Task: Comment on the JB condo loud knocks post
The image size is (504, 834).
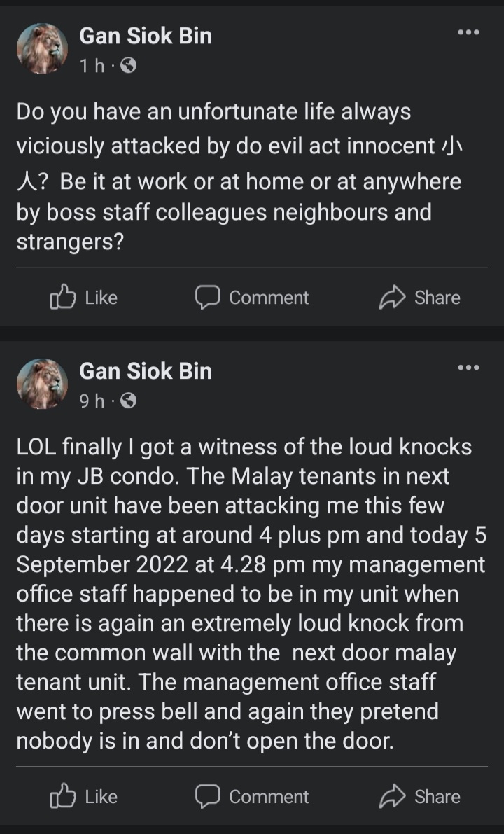Action: (x=252, y=797)
